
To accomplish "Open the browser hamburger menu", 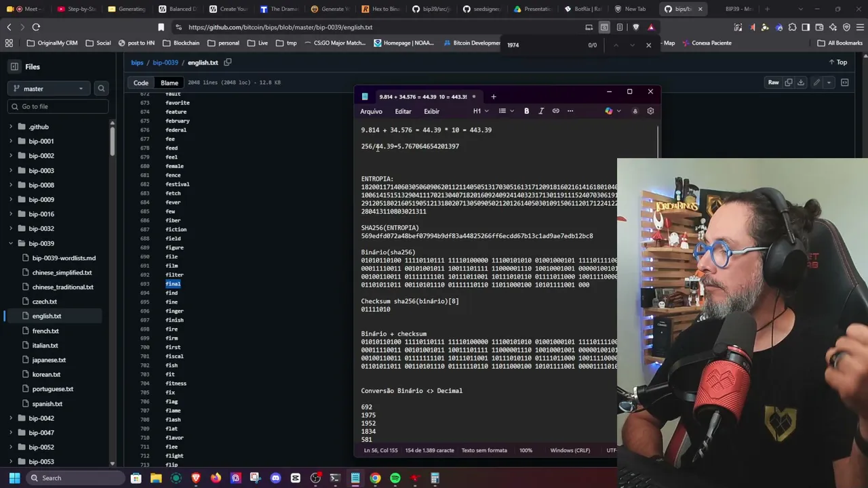I will [859, 27].
